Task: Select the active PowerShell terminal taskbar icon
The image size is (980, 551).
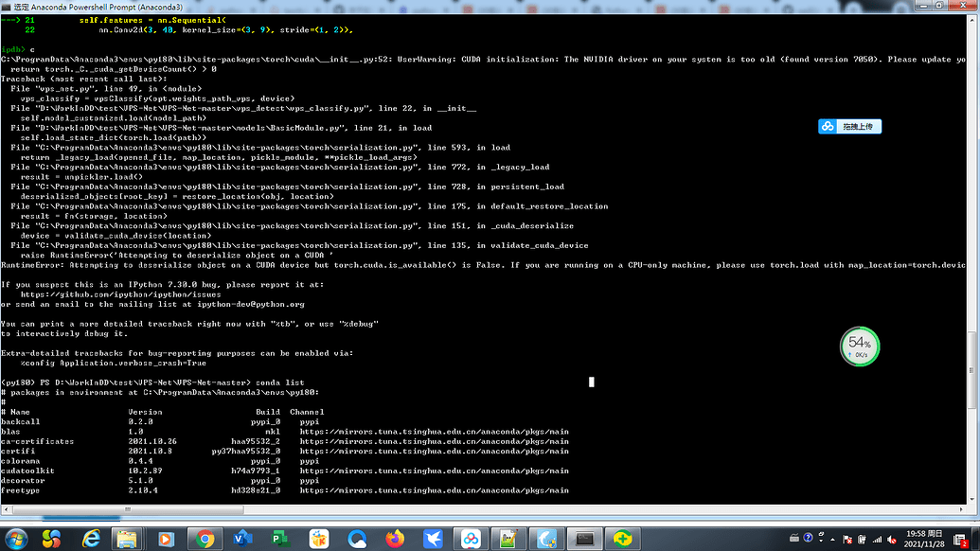Action: click(x=584, y=538)
